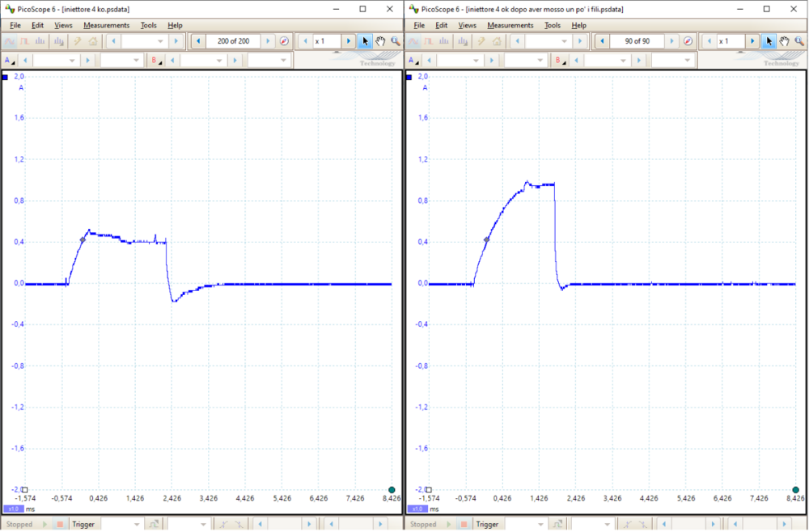Click home icon in left window toolbar

tap(93, 41)
